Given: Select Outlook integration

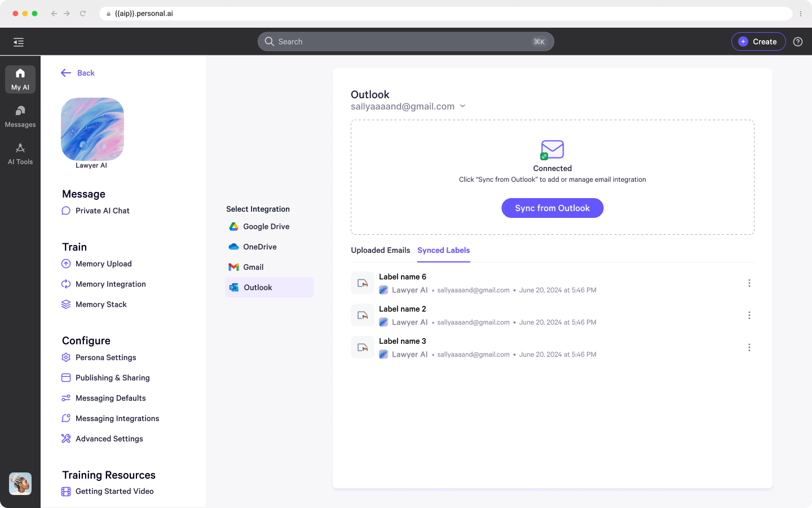Looking at the screenshot, I should coord(270,287).
